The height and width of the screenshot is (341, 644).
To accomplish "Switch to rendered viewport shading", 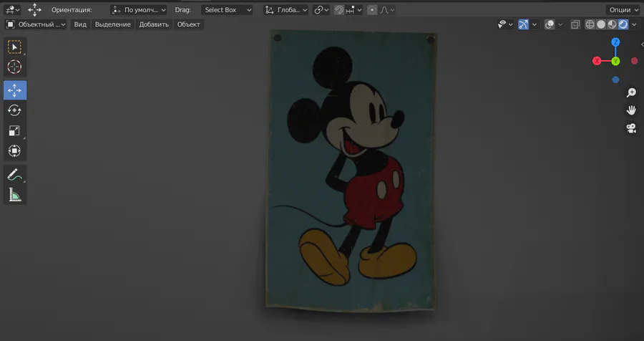I will pyautogui.click(x=623, y=24).
